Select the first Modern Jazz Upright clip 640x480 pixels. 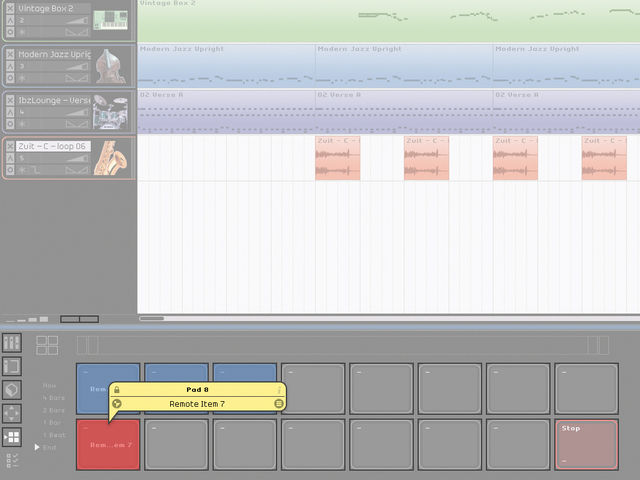(x=226, y=66)
